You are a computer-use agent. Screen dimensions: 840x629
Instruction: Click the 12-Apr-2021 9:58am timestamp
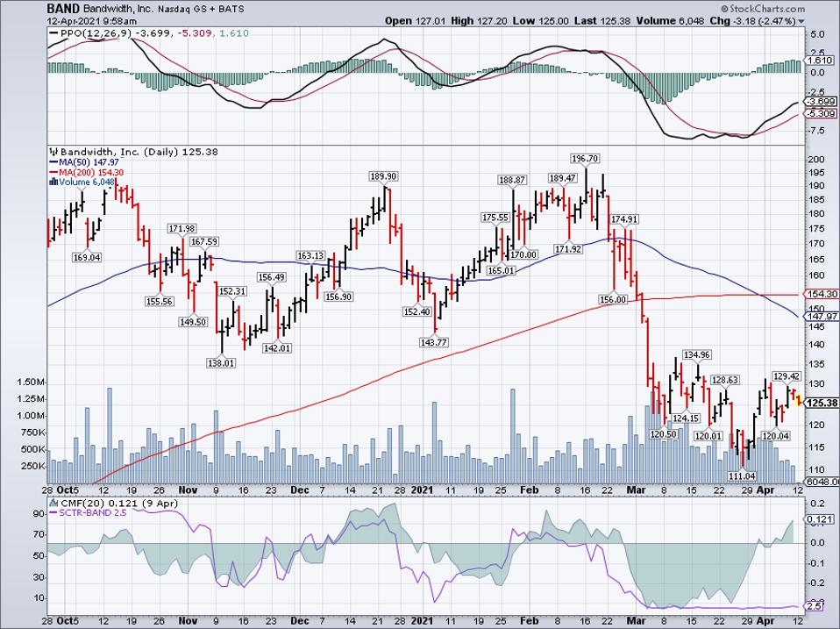pyautogui.click(x=91, y=21)
